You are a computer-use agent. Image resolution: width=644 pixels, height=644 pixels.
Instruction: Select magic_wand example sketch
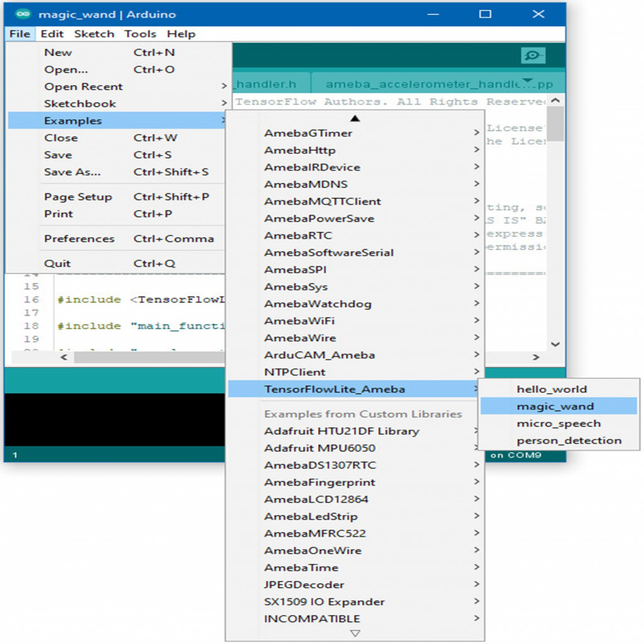555,406
